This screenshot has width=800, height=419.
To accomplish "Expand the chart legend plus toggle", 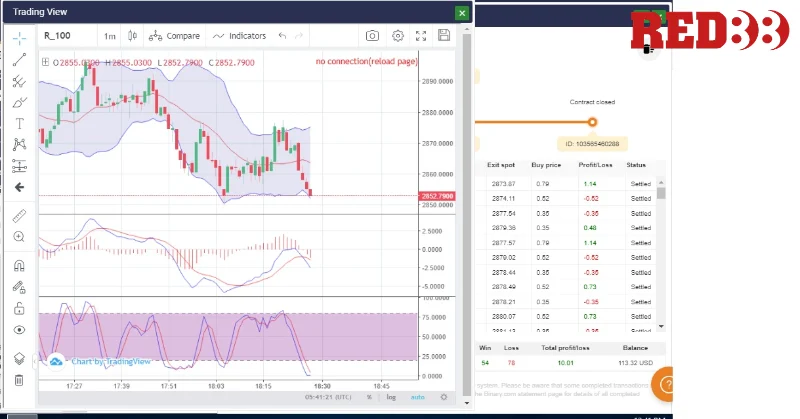I will (44, 62).
